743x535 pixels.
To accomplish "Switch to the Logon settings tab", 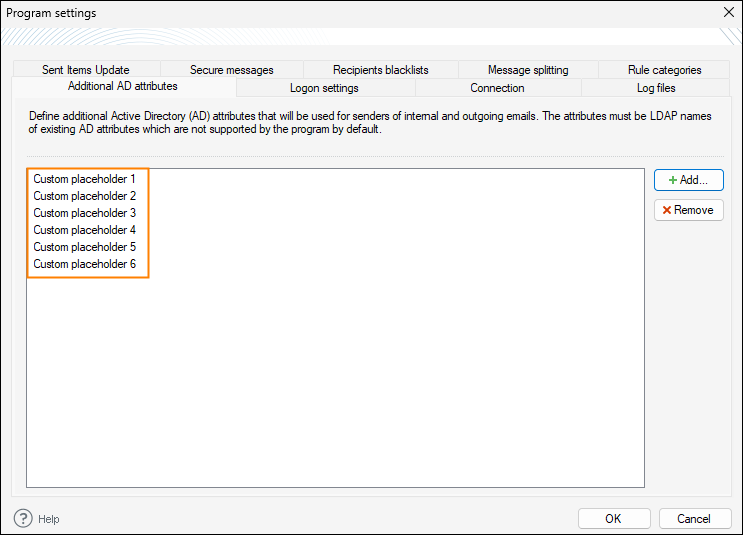I will [324, 88].
